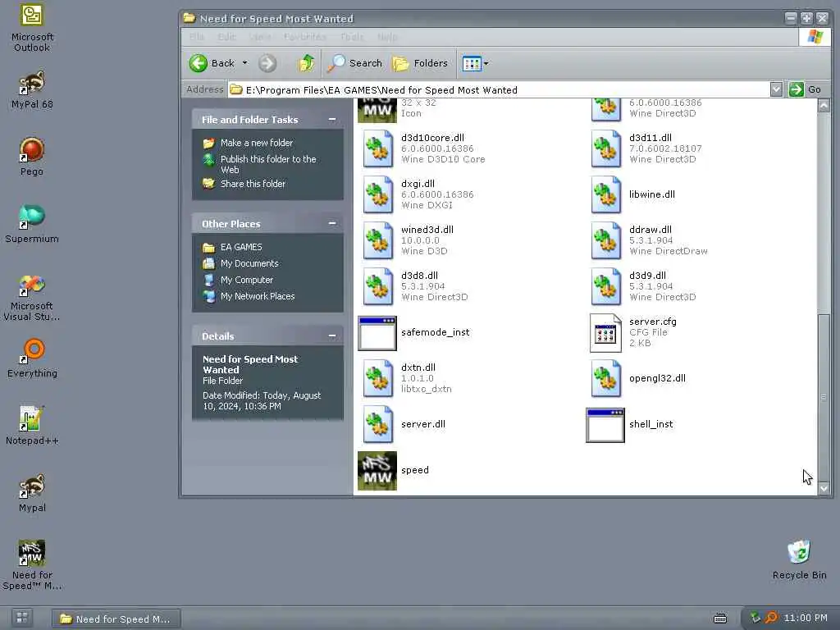840x630 pixels.
Task: Open My Documents link
Action: 249,263
